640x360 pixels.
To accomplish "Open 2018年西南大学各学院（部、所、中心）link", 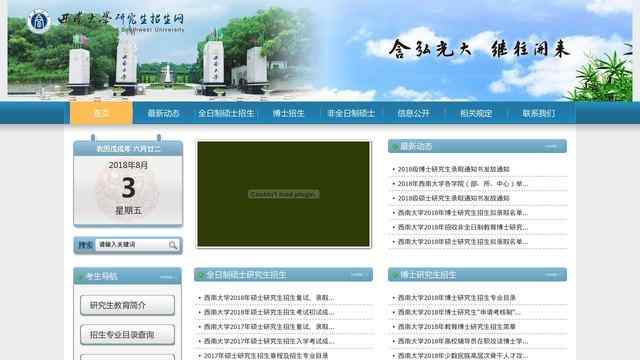I will pyautogui.click(x=463, y=184).
